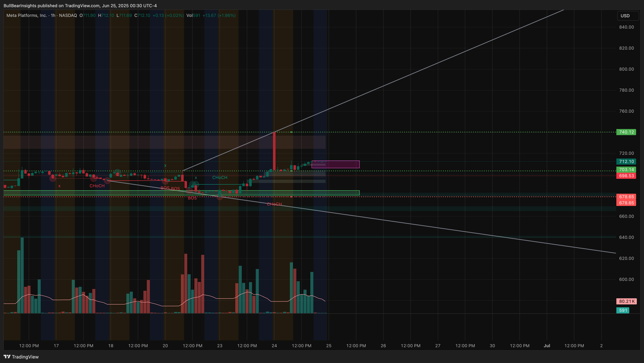Click the 80.21 K volume average label
Viewport: 644px width, 363px height.
click(626, 301)
